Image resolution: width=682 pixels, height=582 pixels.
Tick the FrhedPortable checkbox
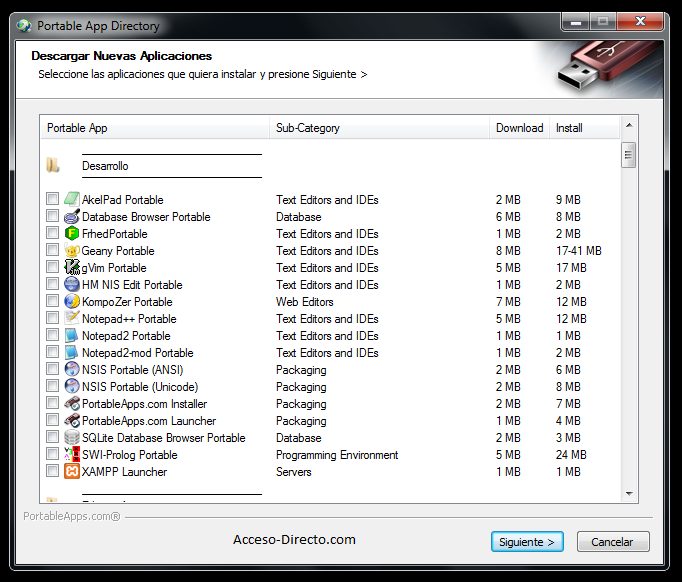click(52, 233)
